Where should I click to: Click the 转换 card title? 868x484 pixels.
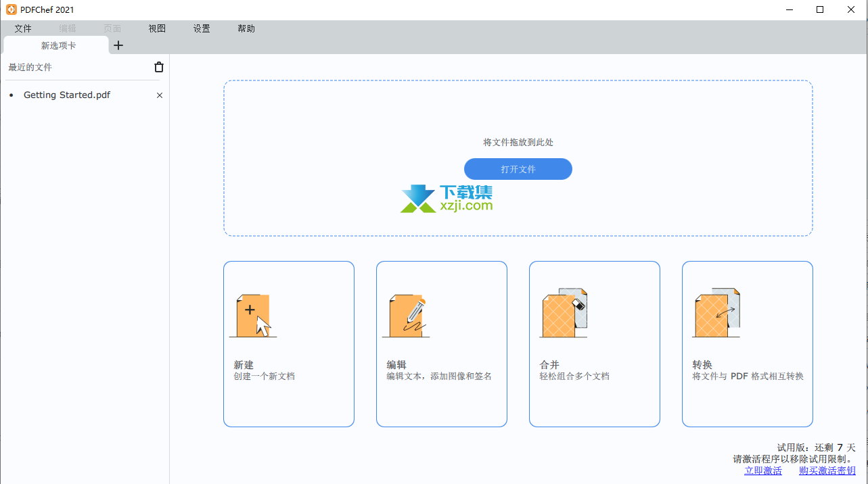coord(702,364)
